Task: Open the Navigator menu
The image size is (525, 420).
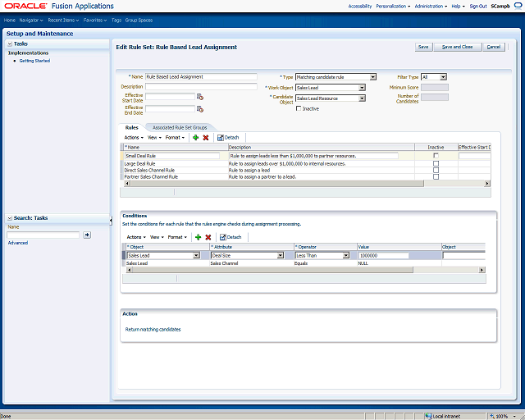Action: pos(31,20)
